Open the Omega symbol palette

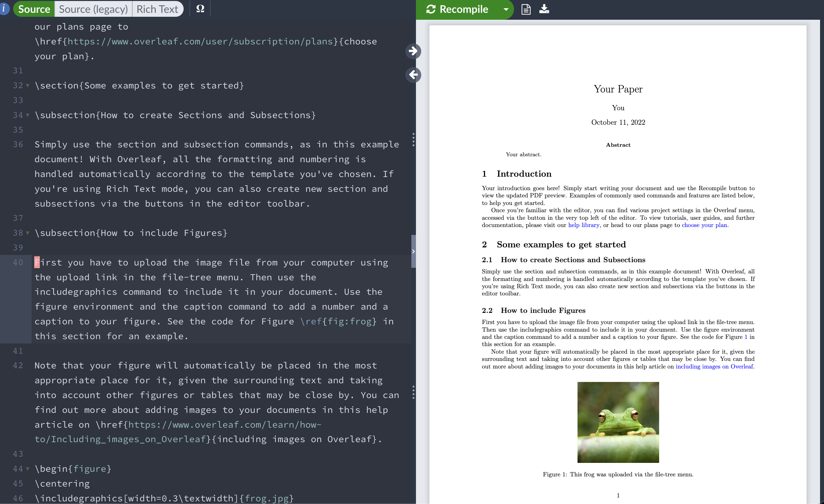[200, 9]
